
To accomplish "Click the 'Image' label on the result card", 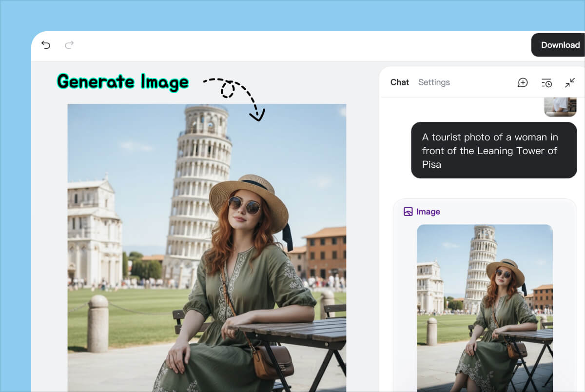I will pyautogui.click(x=428, y=211).
